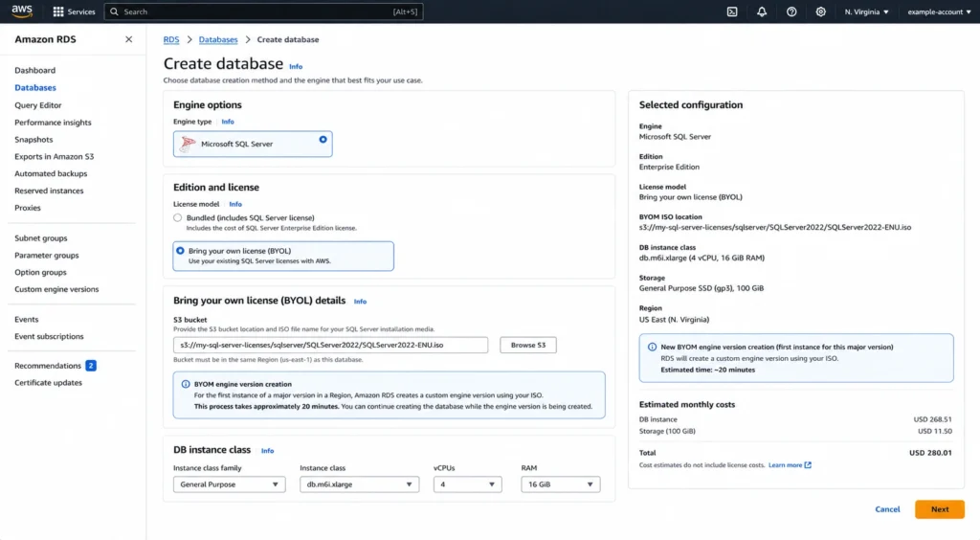Click Info link beside License model
The image size is (980, 540).
click(235, 204)
